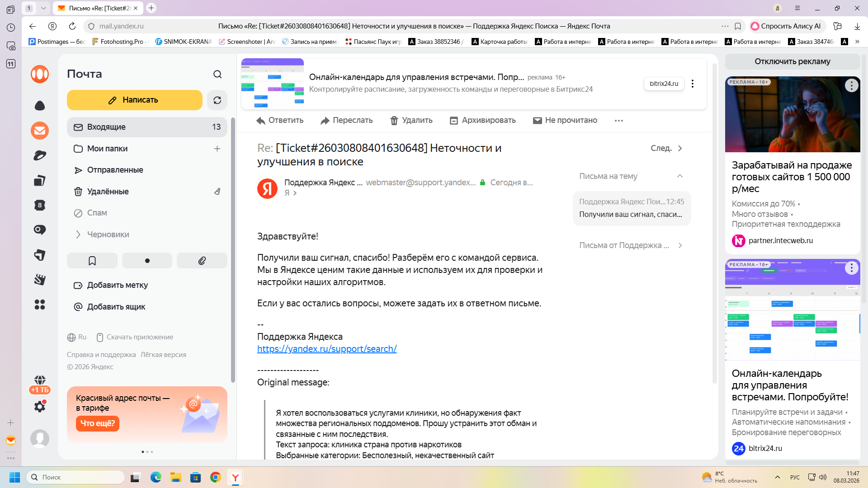
Task: Open the Отправленные folder
Action: tap(115, 170)
